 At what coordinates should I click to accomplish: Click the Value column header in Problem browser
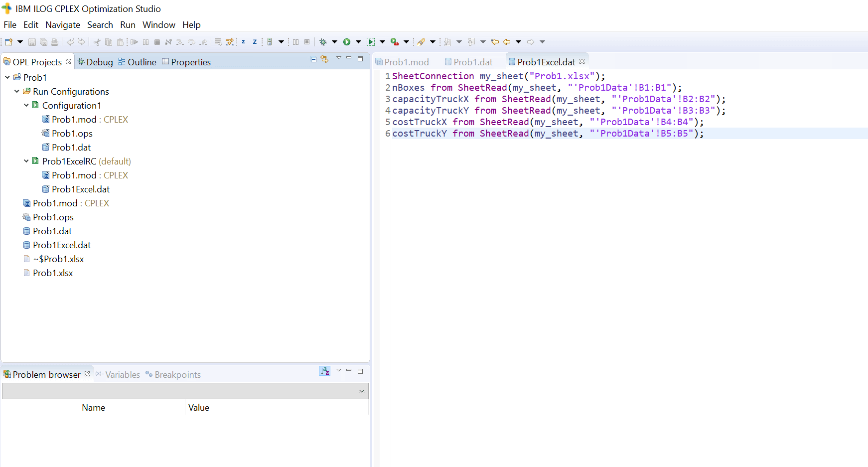point(277,407)
